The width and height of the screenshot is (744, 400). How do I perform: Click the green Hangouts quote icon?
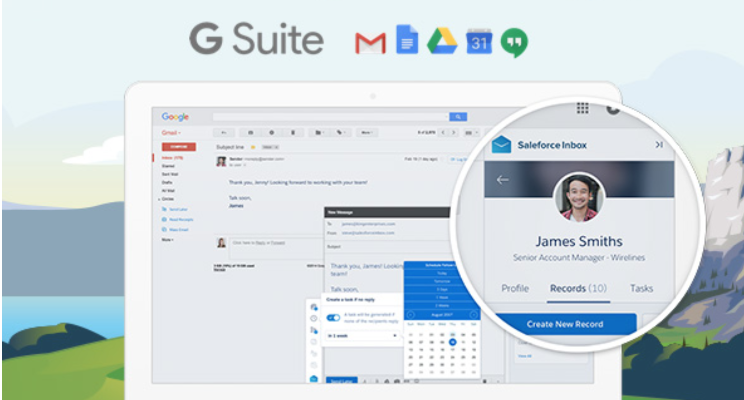pos(514,43)
